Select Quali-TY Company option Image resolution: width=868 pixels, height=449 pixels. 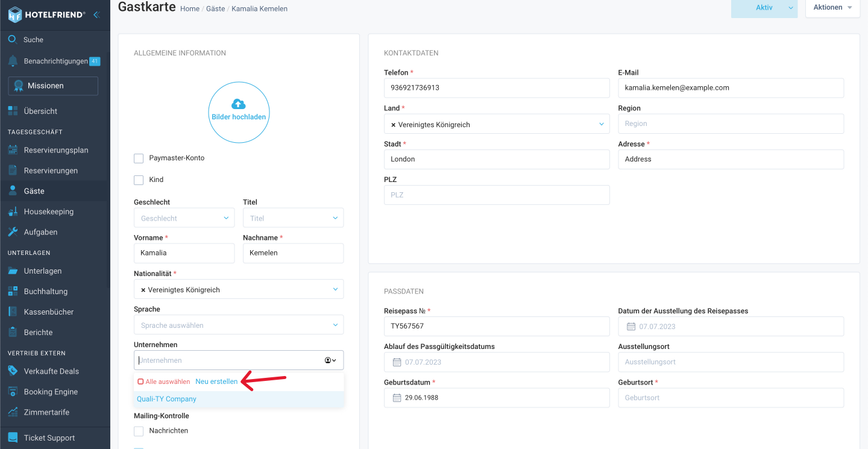tap(239, 399)
